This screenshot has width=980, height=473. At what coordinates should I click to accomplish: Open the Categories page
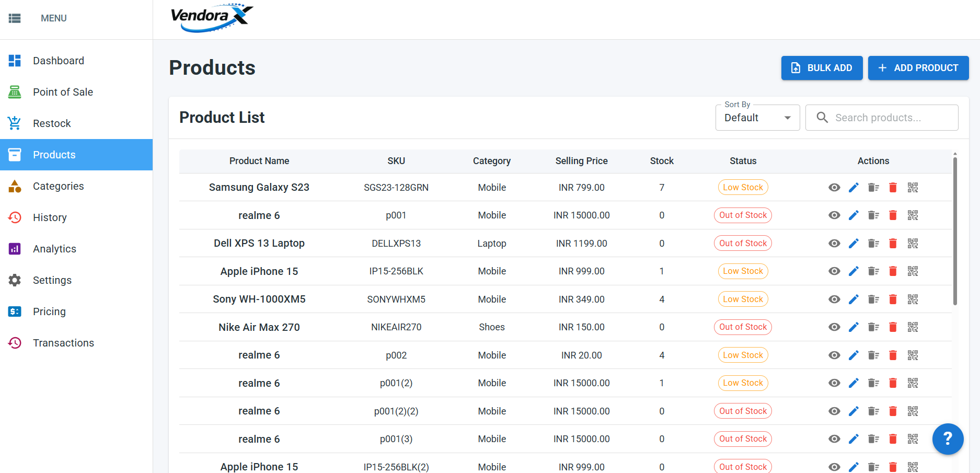click(x=76, y=186)
